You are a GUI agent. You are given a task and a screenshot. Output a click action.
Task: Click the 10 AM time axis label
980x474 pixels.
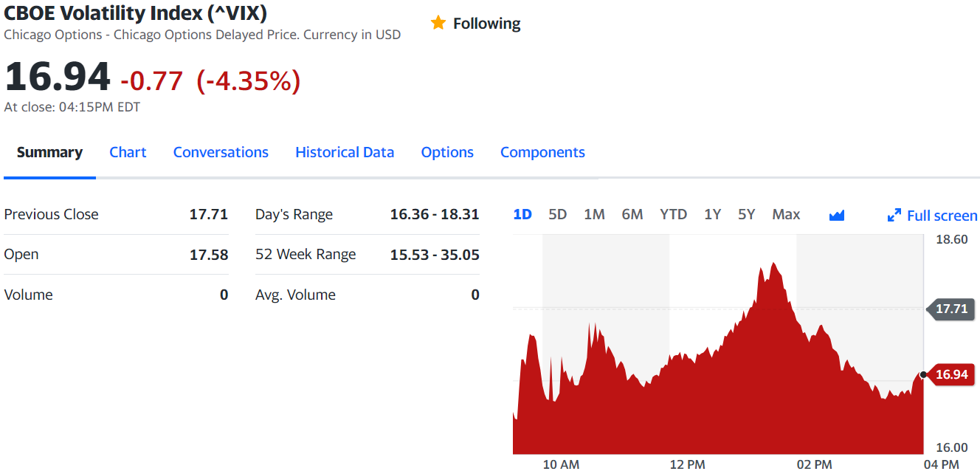[x=561, y=464]
